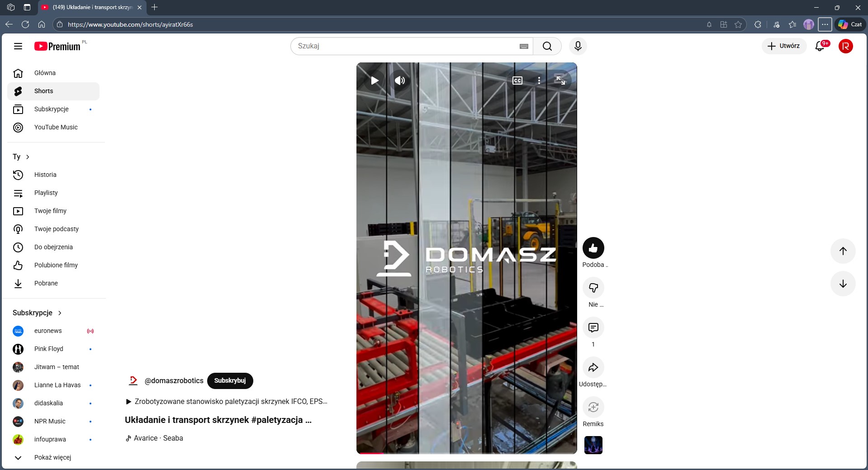This screenshot has width=868, height=470.
Task: Open Historia in the sidebar
Action: click(x=45, y=175)
